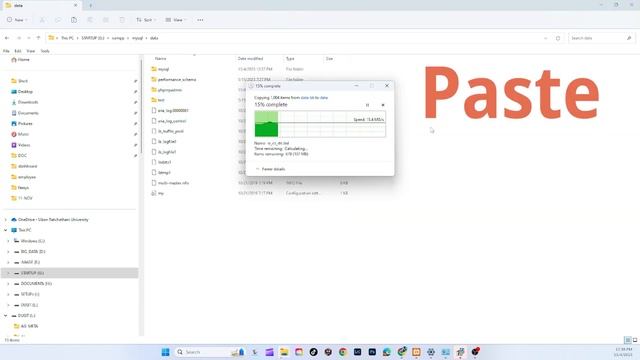Click the destination data link in copy dialog

click(x=324, y=98)
